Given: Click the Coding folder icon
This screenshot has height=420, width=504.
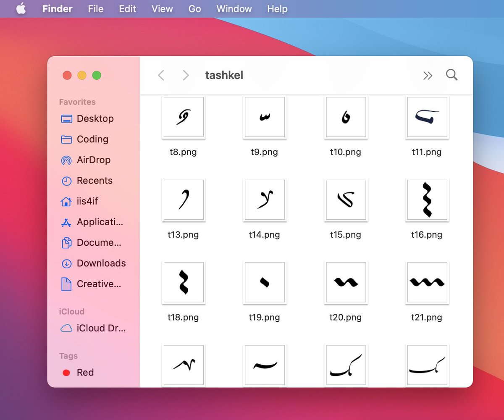Looking at the screenshot, I should (66, 139).
